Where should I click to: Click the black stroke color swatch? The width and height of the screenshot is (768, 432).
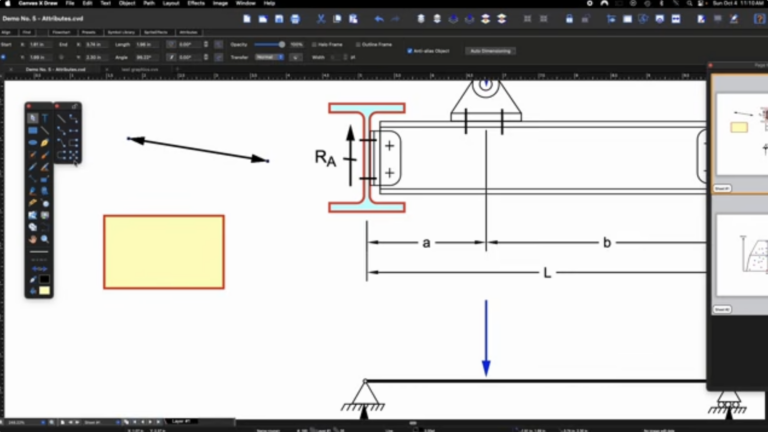click(45, 279)
